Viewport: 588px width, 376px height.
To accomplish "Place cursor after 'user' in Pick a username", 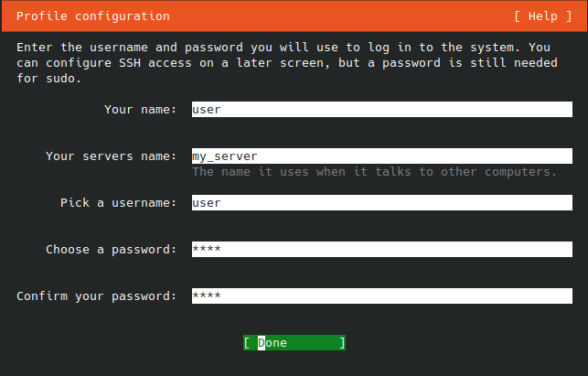I will coord(222,202).
